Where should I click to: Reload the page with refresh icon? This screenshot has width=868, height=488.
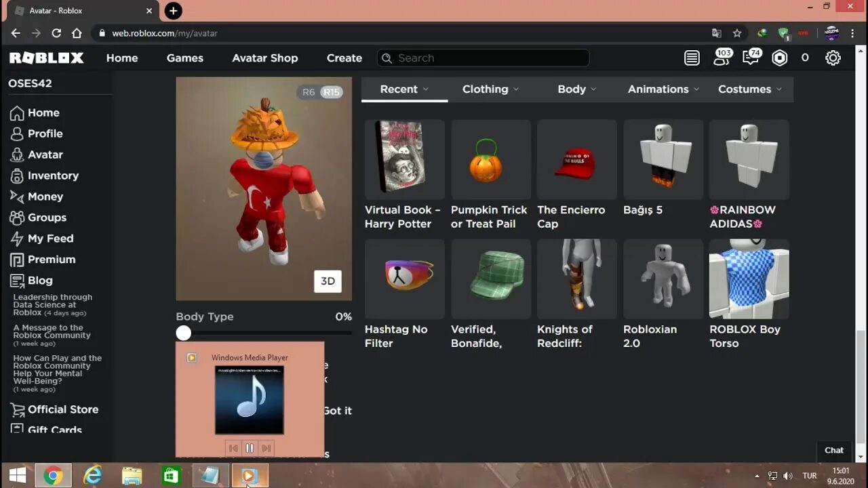coord(56,33)
